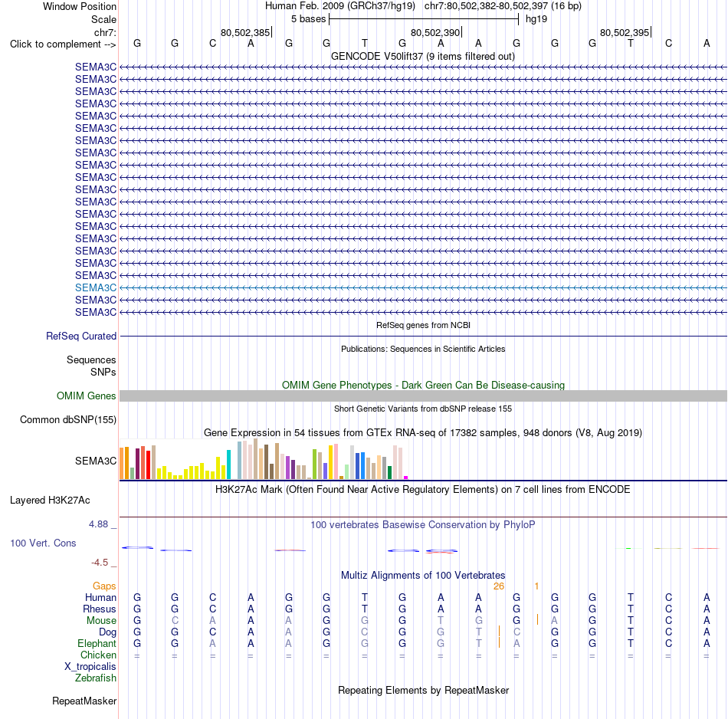This screenshot has width=728, height=719.
Task: Click the '5 bases' scale text
Action: (x=308, y=19)
